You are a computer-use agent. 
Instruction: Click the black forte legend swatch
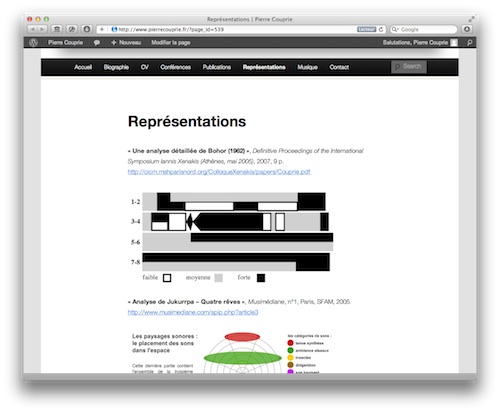click(261, 278)
